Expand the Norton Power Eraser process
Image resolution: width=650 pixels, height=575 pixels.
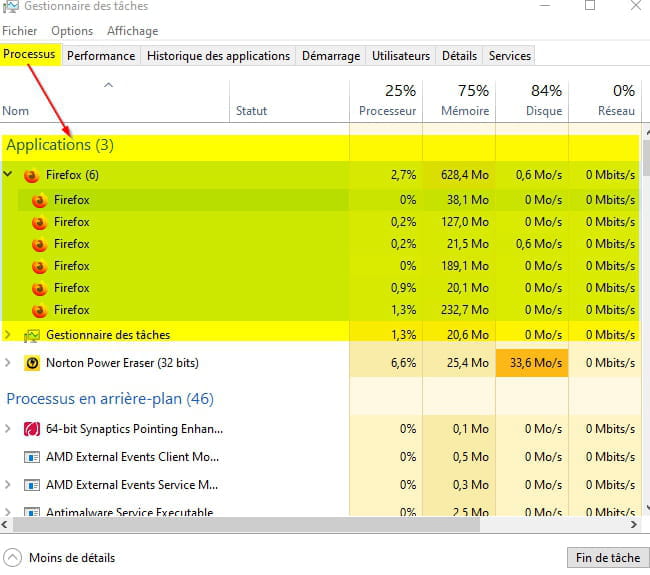click(x=7, y=363)
